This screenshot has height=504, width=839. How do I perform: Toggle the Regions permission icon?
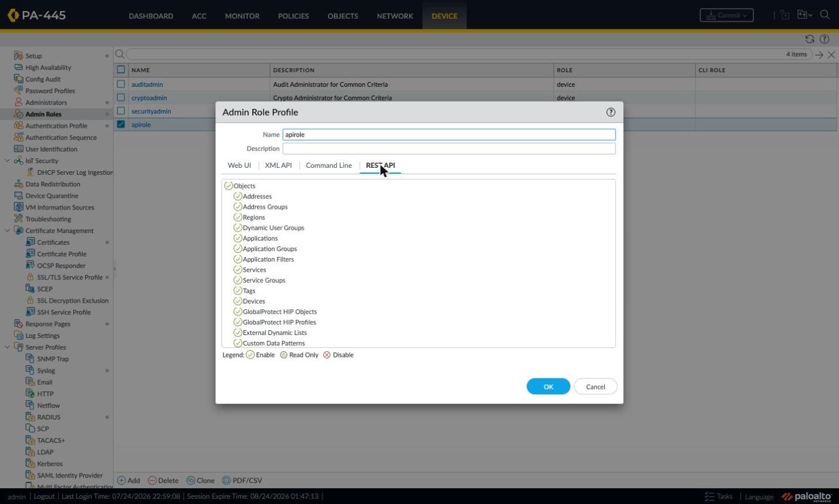pyautogui.click(x=238, y=217)
